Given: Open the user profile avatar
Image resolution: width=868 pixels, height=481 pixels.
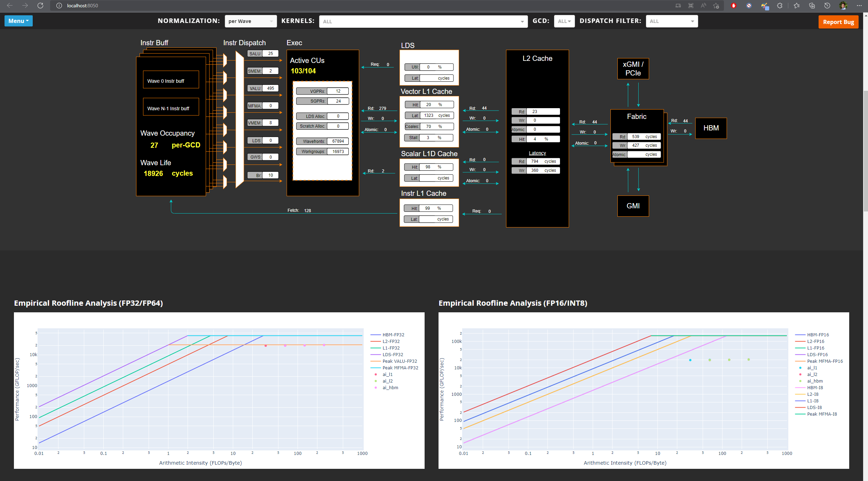Looking at the screenshot, I should 843,6.
